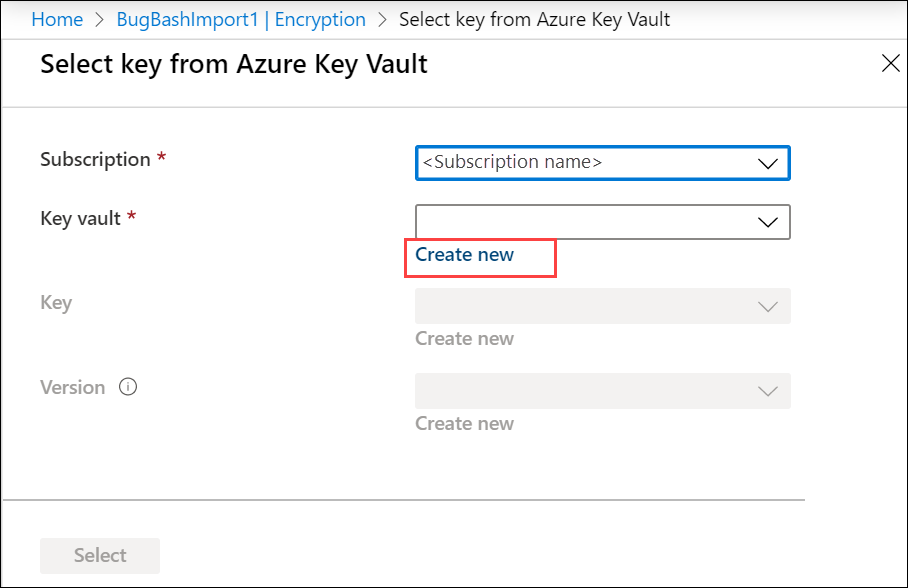Click the dialog close X icon
Viewport: 908px width, 588px height.
pos(891,63)
